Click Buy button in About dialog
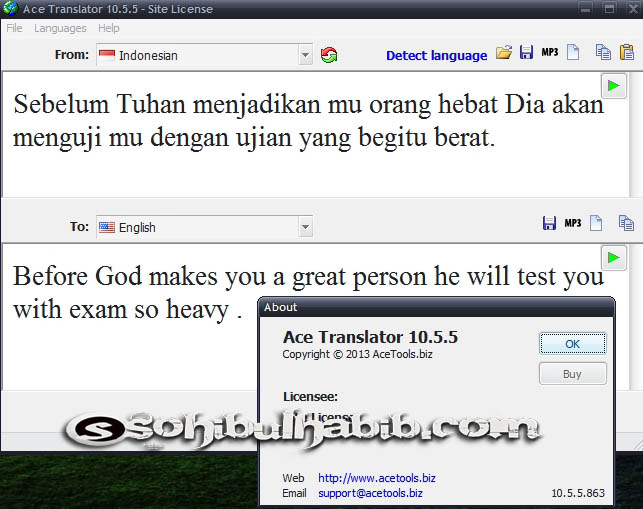The width and height of the screenshot is (643, 509). point(572,374)
